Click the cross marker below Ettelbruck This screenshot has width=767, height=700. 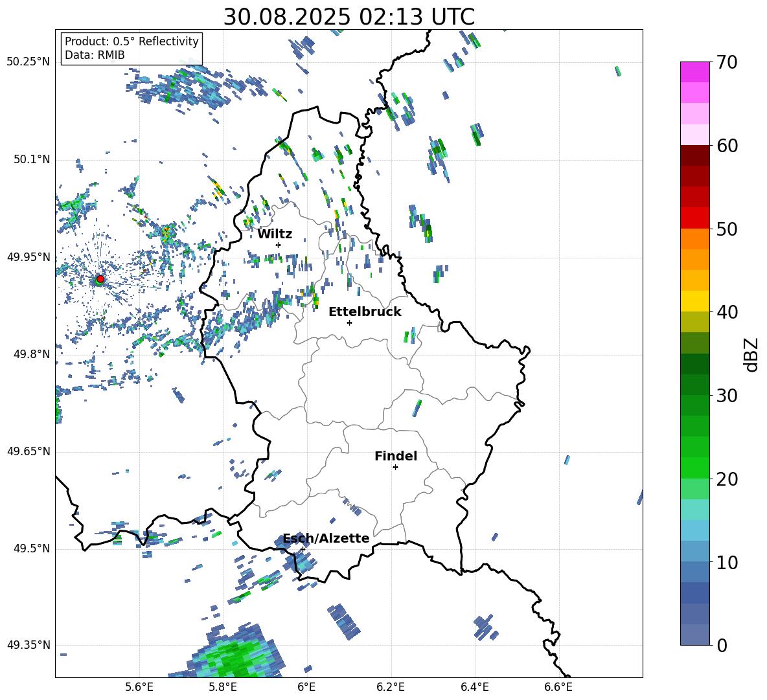point(349,322)
